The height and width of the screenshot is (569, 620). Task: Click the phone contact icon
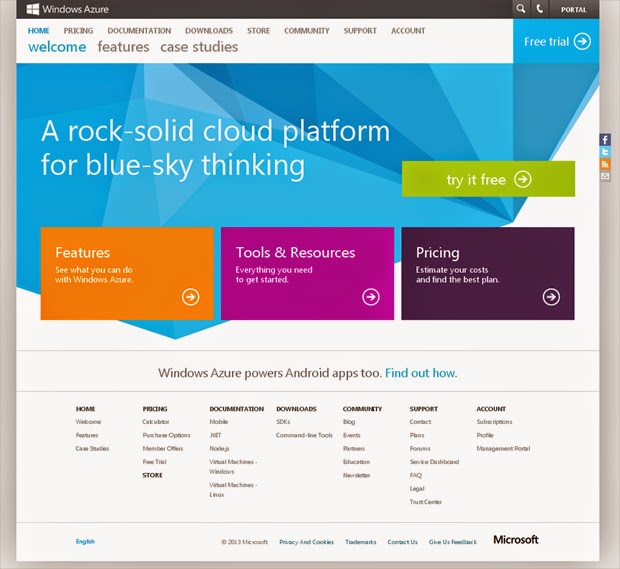point(539,9)
